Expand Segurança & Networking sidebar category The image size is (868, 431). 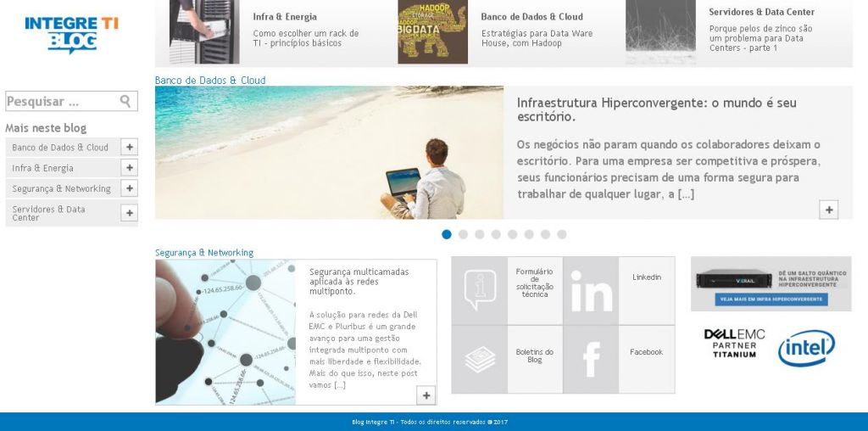(x=129, y=188)
